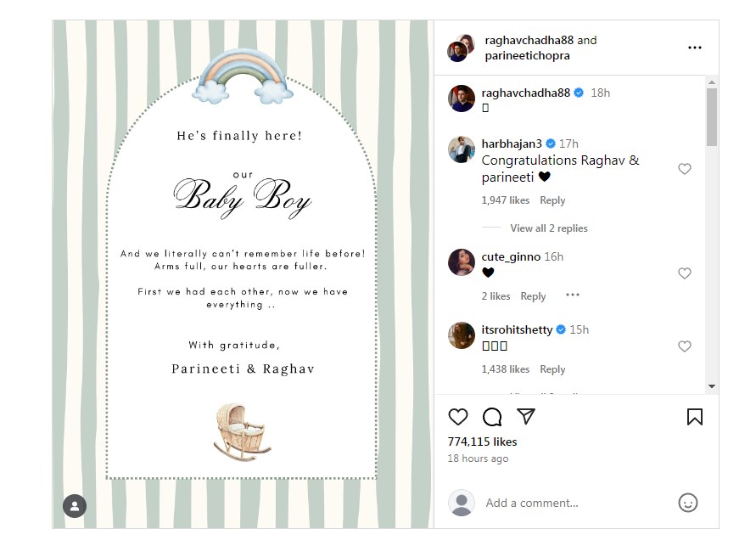Save the post with the bookmark icon
The height and width of the screenshot is (557, 756).
point(695,417)
